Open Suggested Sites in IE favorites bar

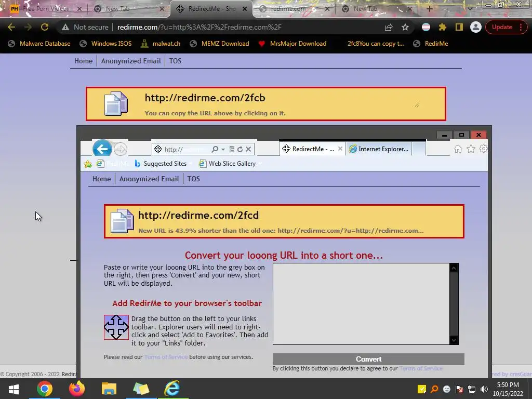point(161,164)
